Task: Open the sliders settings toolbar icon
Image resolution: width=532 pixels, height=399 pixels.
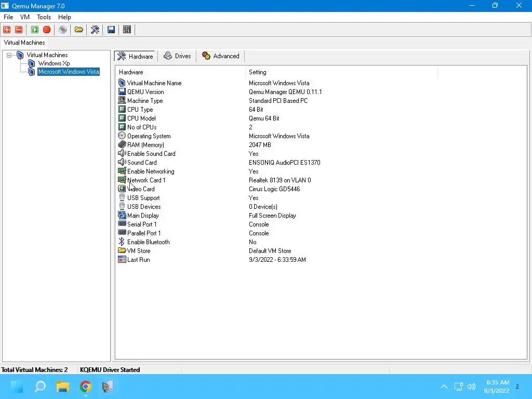Action: 127,30
